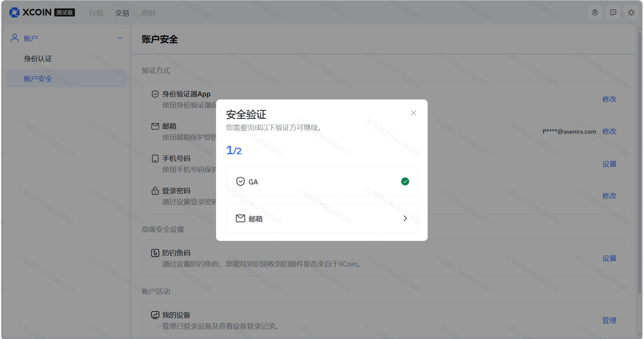This screenshot has height=339, width=644.
Task: Open the 交易 menu tab
Action: click(122, 13)
